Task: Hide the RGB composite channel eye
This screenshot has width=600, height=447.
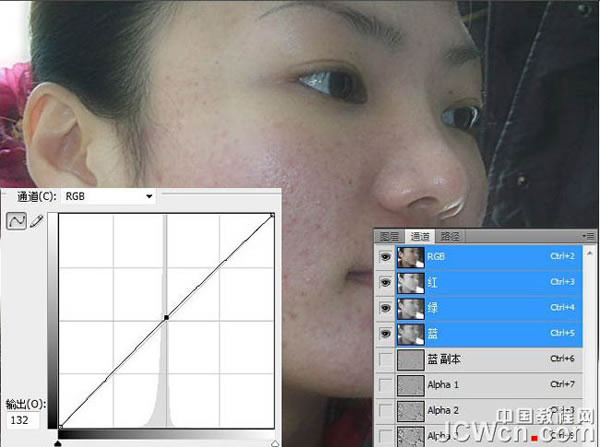Action: click(x=385, y=256)
